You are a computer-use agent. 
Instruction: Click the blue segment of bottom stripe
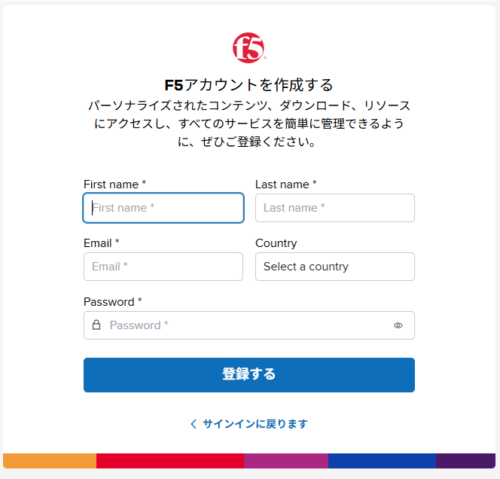382,461
